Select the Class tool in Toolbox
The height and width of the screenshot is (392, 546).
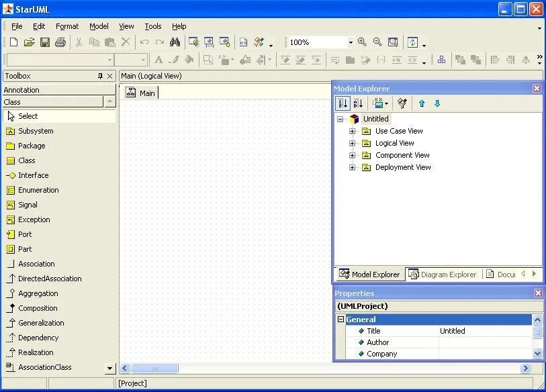click(21, 160)
